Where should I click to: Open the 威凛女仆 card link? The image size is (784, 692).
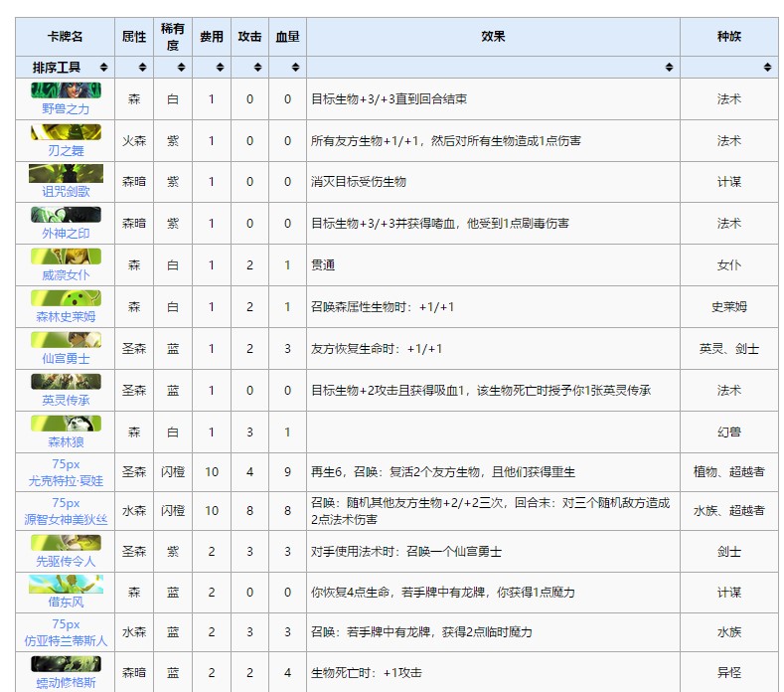66,274
